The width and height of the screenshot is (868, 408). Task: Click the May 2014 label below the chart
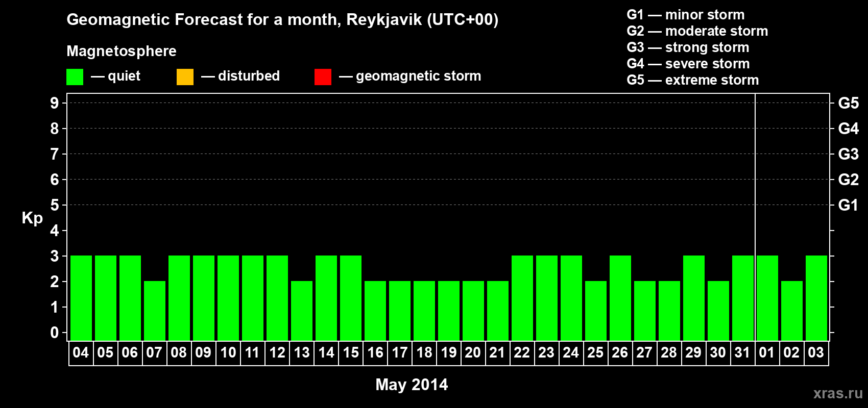tap(412, 385)
